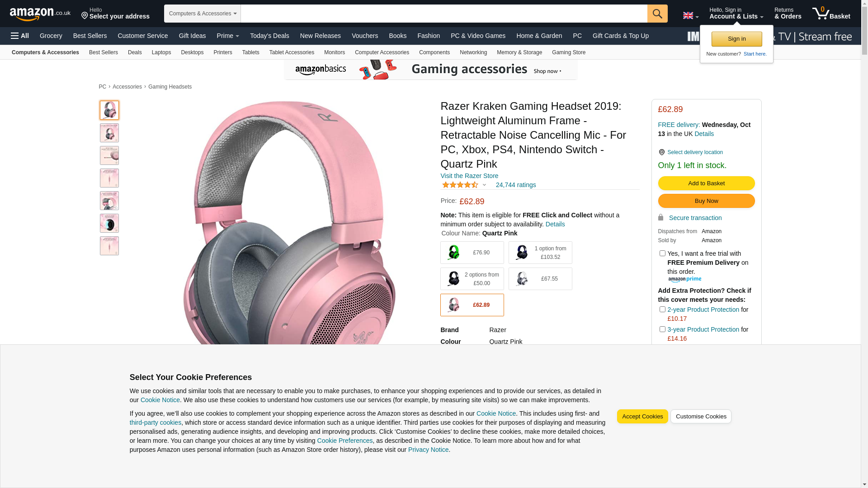Viewport: 868px width, 488px height.
Task: Click the star rating icon
Action: 460,185
